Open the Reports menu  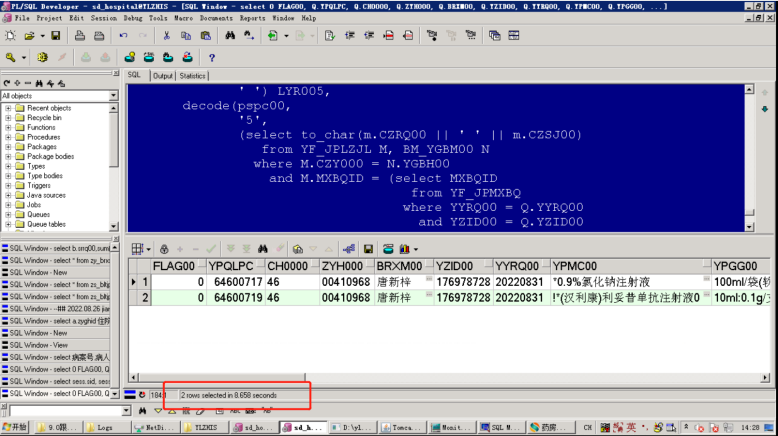pyautogui.click(x=253, y=18)
